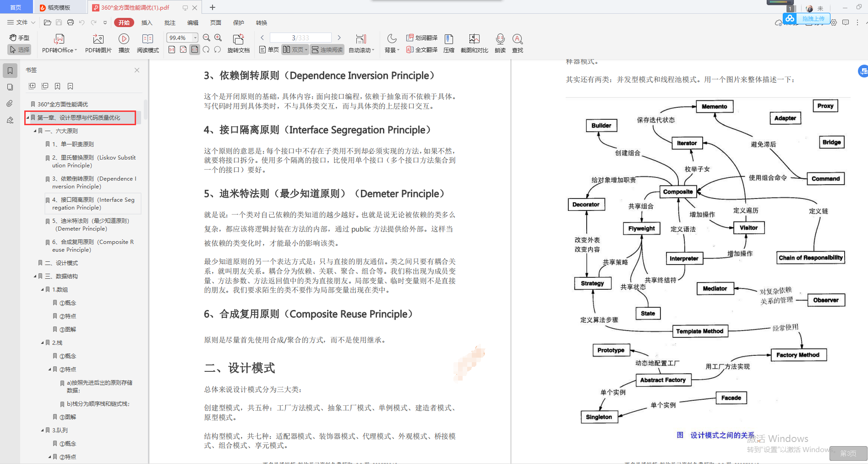Open 查找 search tool

[x=518, y=44]
